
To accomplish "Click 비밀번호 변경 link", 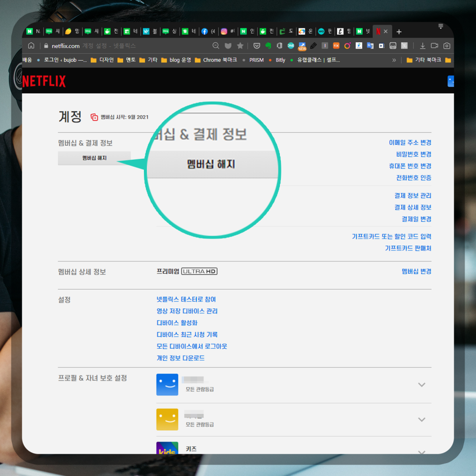I will (x=413, y=154).
